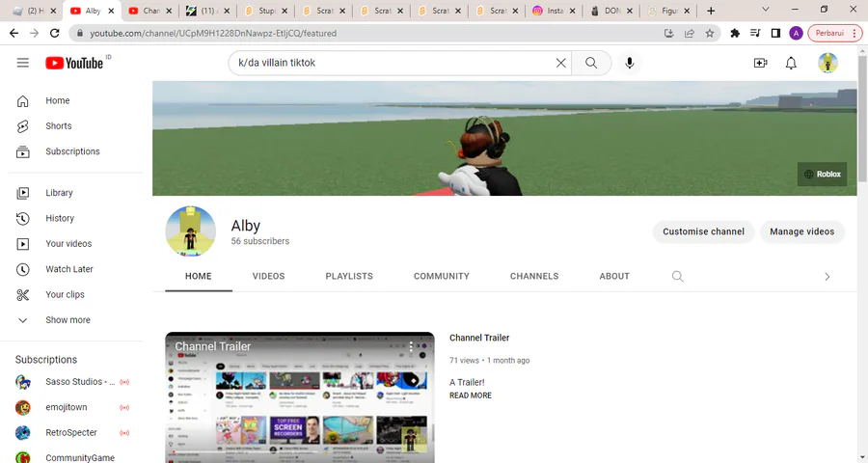The image size is (868, 463).
Task: Click the Manage videos button
Action: [x=802, y=232]
